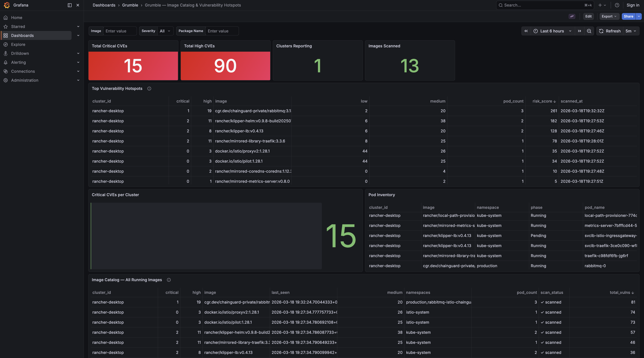The height and width of the screenshot is (358, 644).
Task: Click the Edit dashboard button
Action: tap(588, 16)
